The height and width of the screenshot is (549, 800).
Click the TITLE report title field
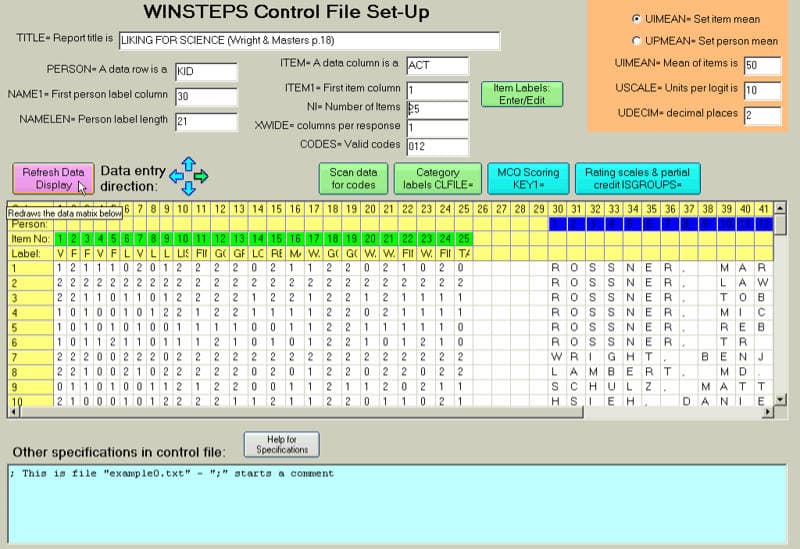coord(309,41)
